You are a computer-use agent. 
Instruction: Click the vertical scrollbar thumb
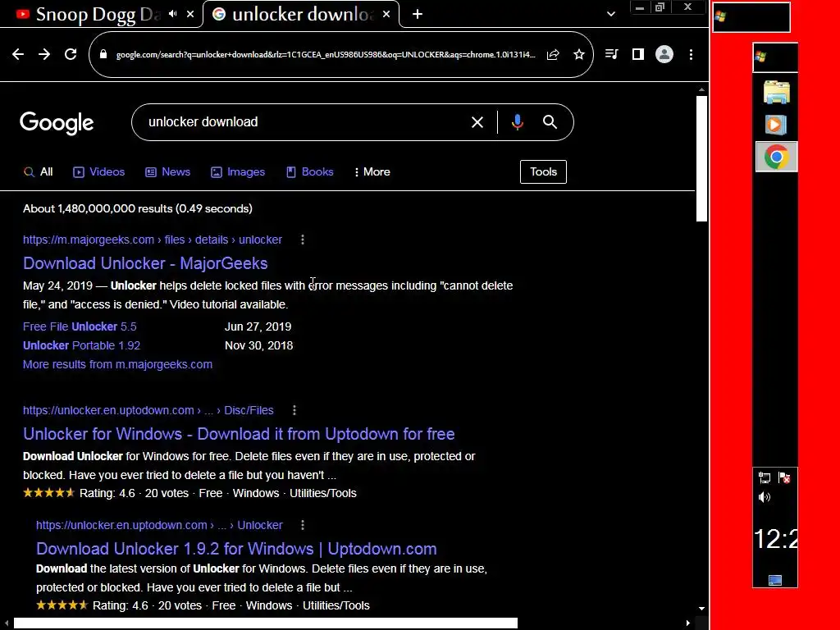coord(702,158)
